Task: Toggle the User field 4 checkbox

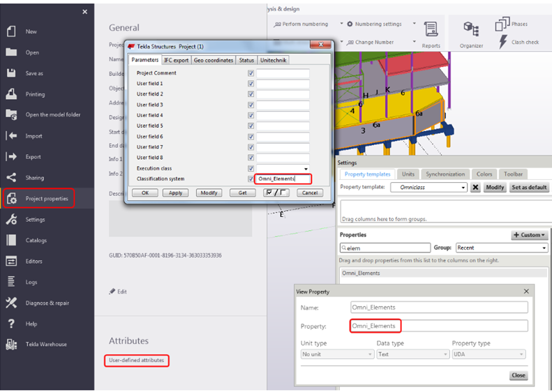Action: click(251, 116)
